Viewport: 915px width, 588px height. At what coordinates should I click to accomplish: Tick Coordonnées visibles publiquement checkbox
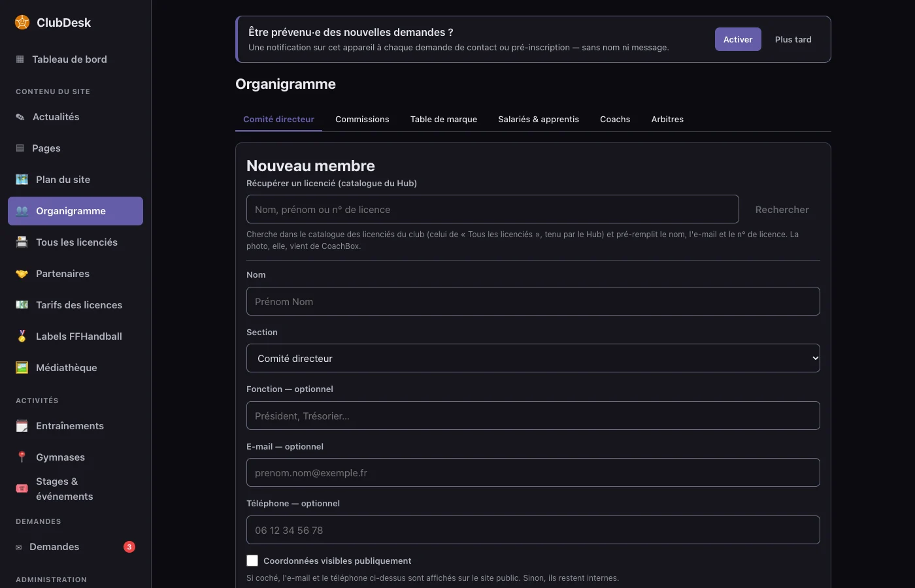click(x=252, y=561)
